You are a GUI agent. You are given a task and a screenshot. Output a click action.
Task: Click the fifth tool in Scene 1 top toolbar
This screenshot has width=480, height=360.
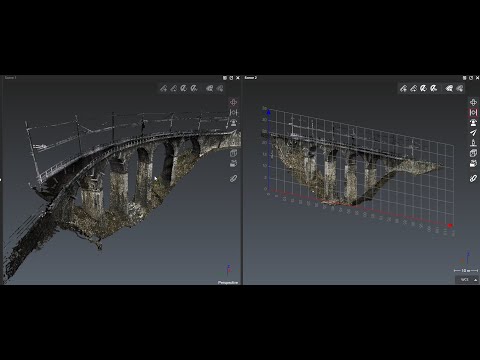coord(209,88)
